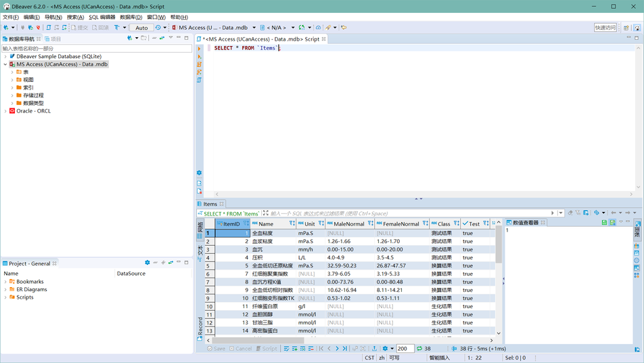Click the new database connection toolbar icon
This screenshot has height=363, width=644.
pos(6,28)
